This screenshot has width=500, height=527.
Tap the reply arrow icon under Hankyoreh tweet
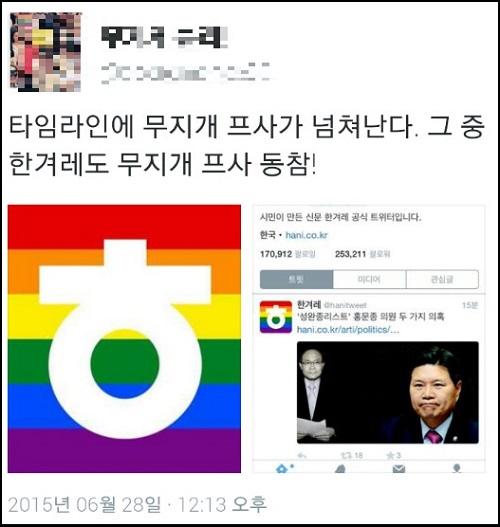click(302, 455)
